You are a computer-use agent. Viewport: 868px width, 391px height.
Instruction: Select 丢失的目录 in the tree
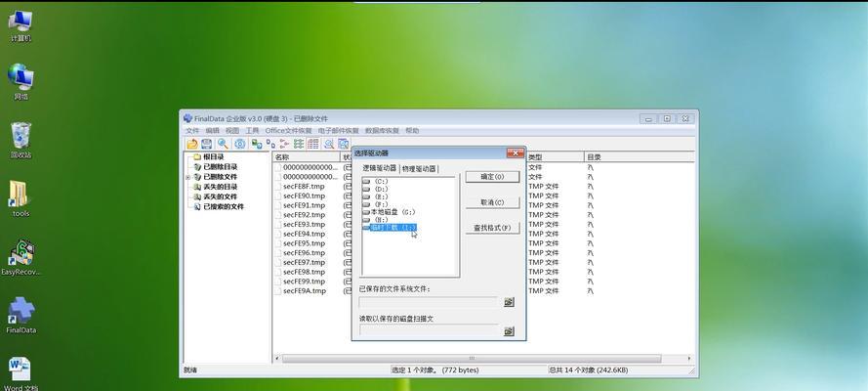click(220, 187)
